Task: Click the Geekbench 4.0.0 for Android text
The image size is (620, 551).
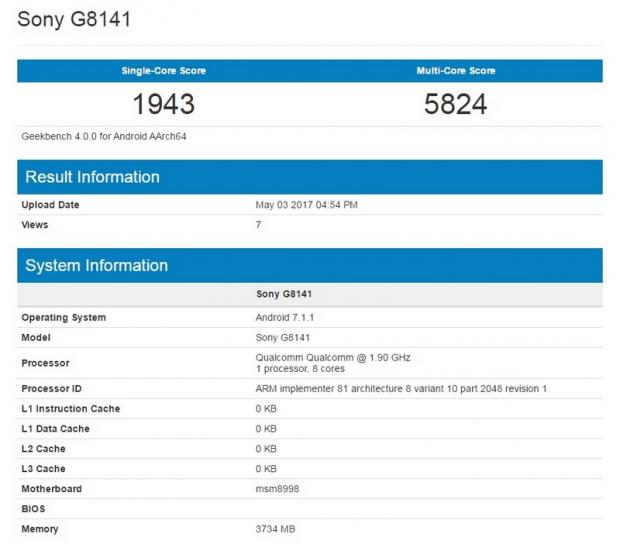Action: 104,136
